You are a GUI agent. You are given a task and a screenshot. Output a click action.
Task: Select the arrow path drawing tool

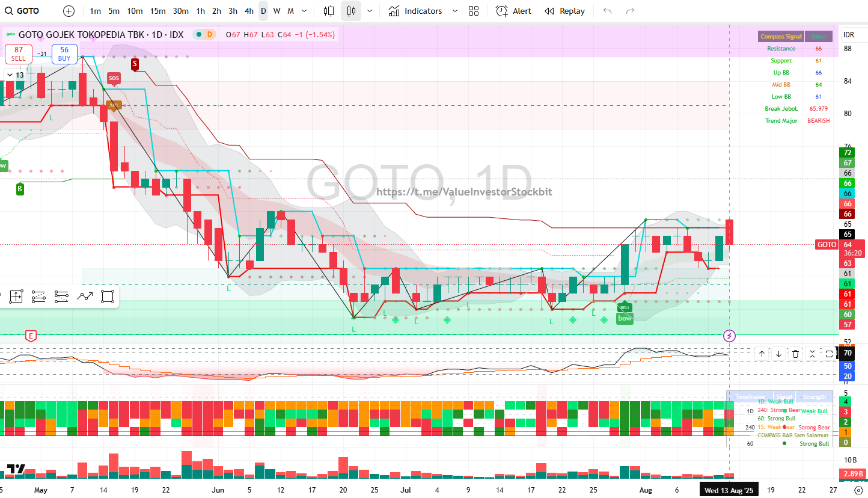coord(85,296)
